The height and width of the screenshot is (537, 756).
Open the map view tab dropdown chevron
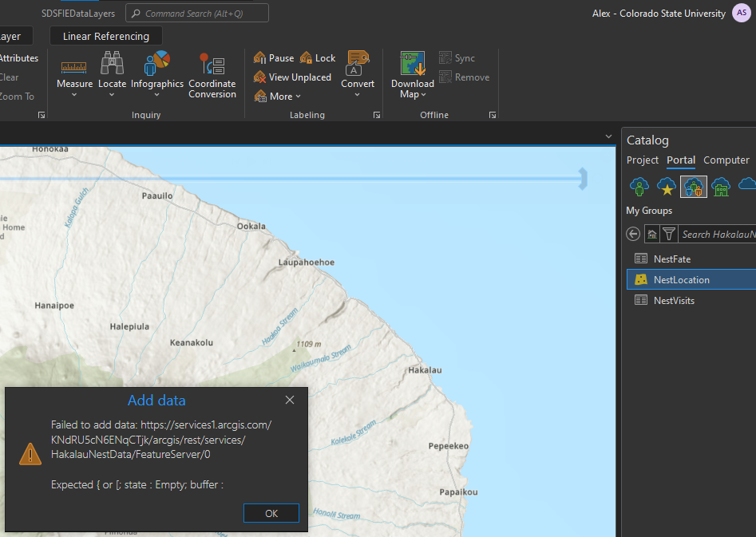608,137
